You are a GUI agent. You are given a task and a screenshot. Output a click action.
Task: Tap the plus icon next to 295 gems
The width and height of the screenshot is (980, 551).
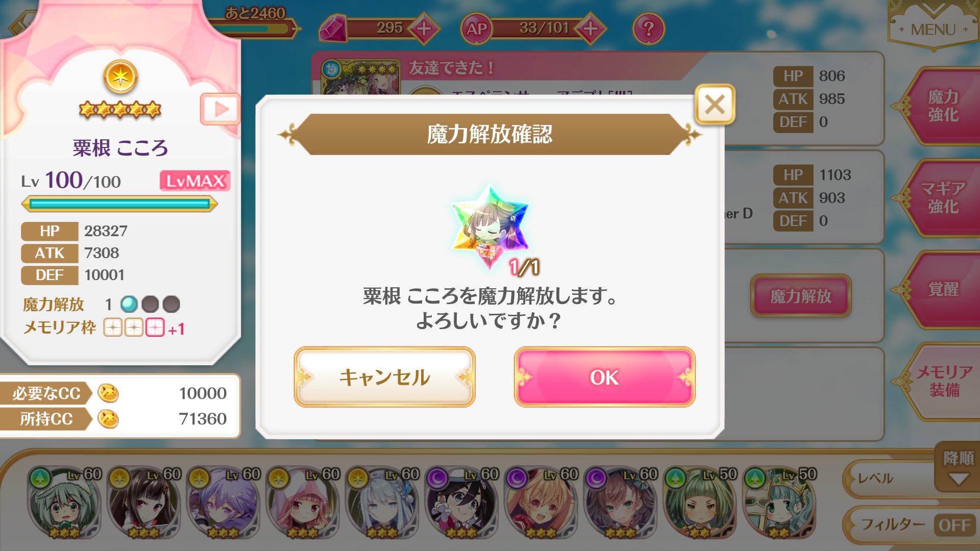pyautogui.click(x=423, y=28)
